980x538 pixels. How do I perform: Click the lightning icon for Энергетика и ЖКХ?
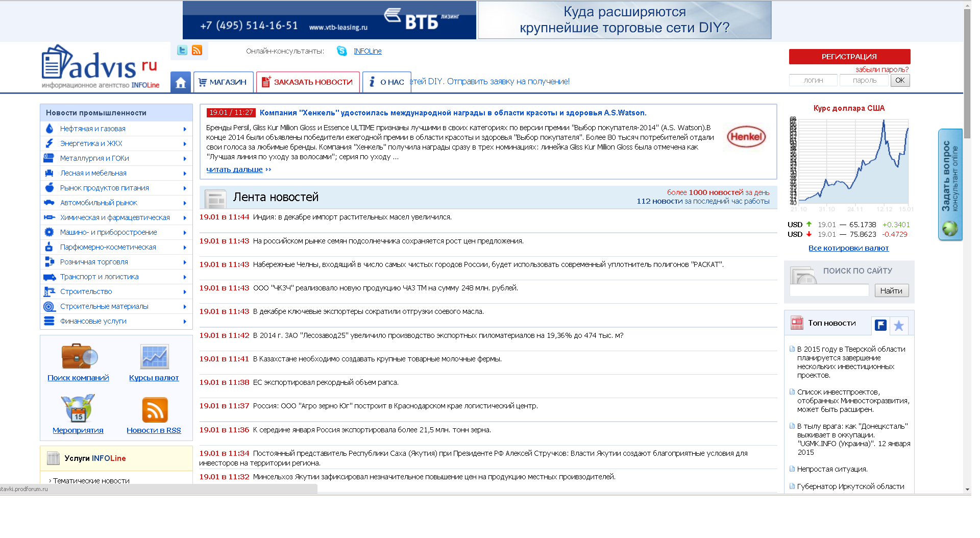pyautogui.click(x=49, y=143)
